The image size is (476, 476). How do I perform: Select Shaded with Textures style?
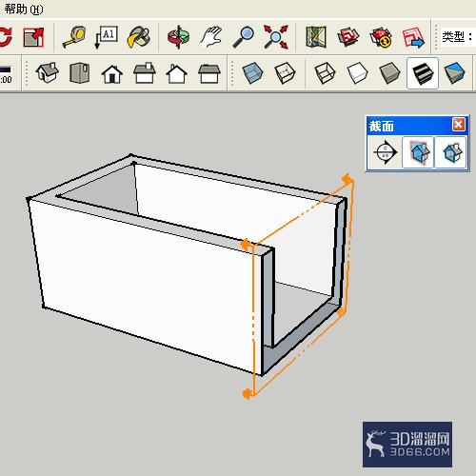(x=423, y=73)
